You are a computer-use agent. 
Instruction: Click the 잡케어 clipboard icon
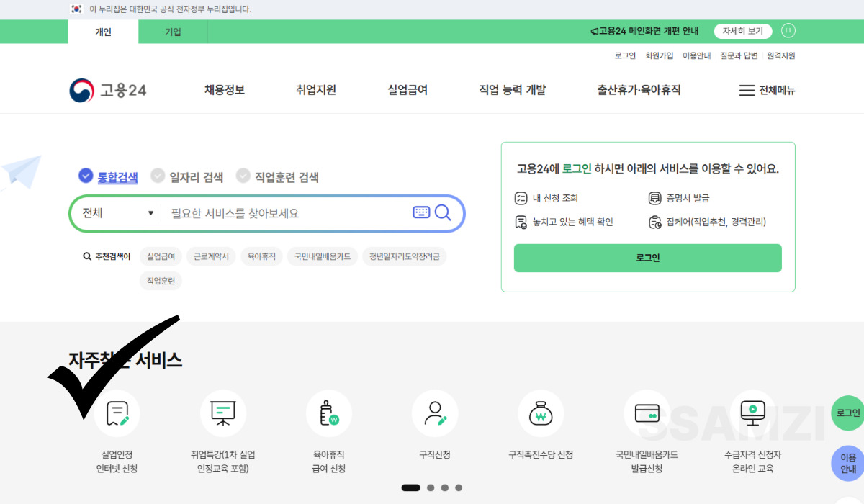click(x=654, y=222)
